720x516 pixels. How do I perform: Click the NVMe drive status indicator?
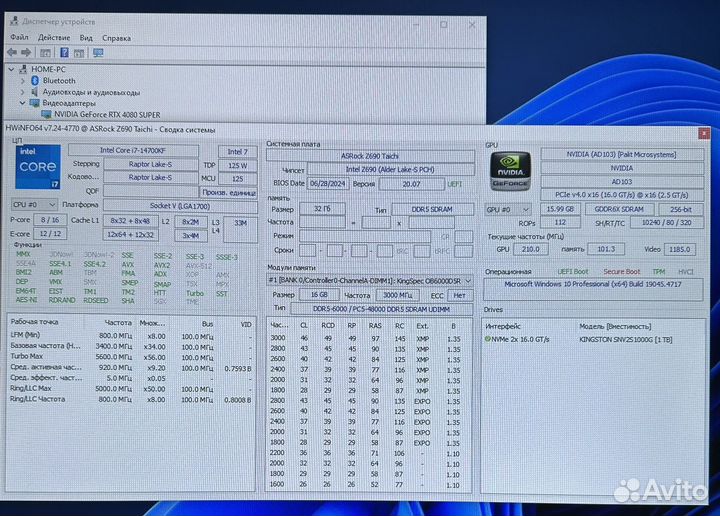(488, 340)
